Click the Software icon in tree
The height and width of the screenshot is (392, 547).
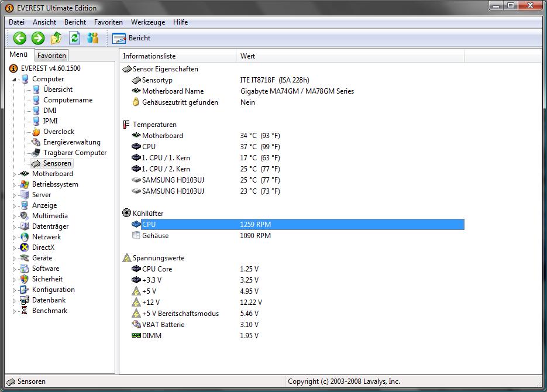[25, 268]
